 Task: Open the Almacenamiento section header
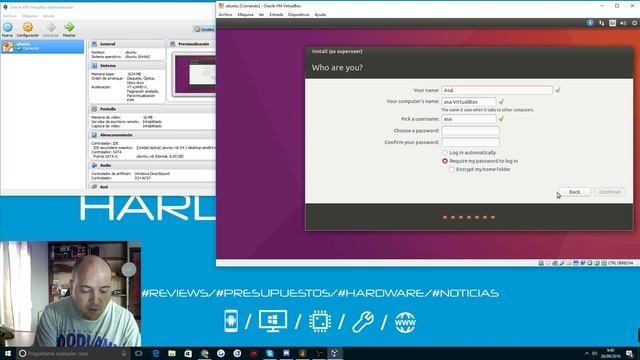click(152, 135)
